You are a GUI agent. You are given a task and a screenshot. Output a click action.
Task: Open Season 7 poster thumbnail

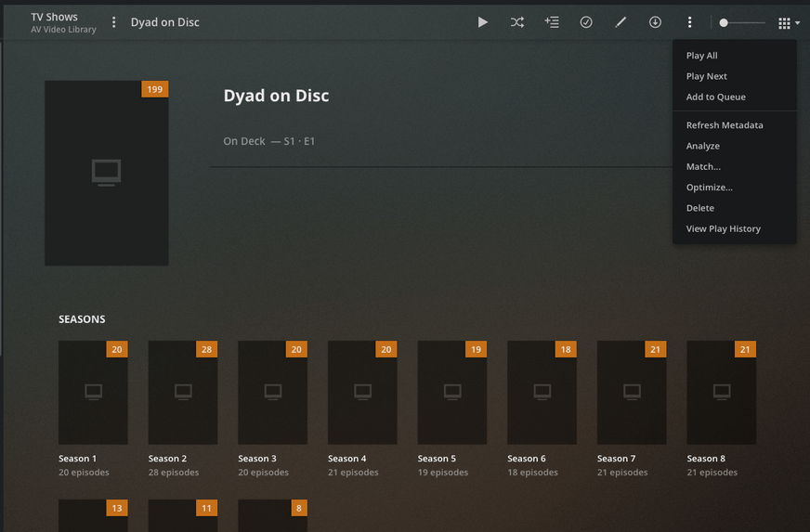click(632, 393)
